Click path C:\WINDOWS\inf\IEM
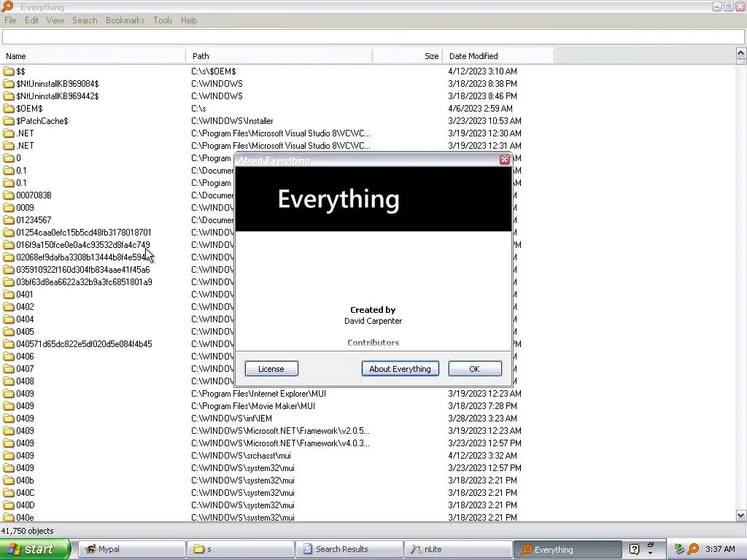This screenshot has height=560, width=747. 231,419
